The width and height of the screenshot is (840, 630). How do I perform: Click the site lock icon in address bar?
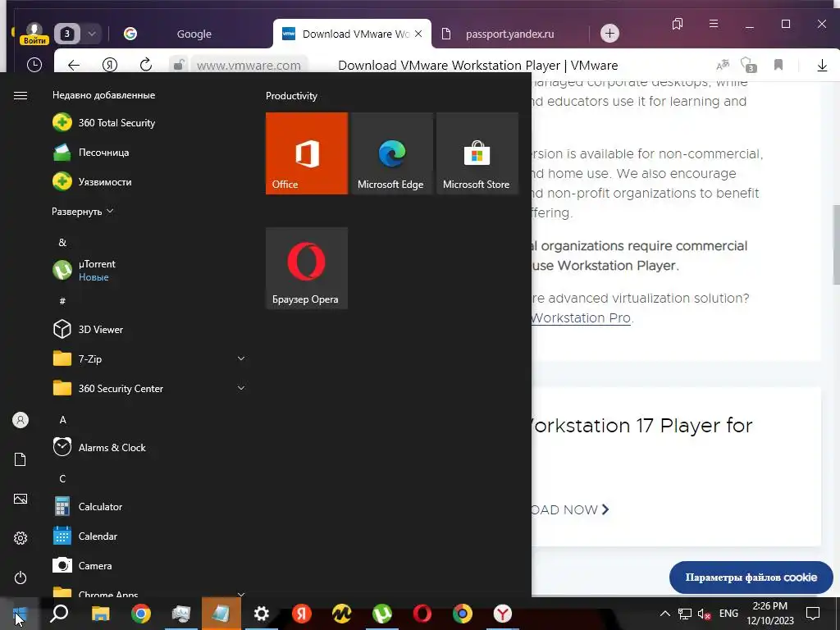178,66
